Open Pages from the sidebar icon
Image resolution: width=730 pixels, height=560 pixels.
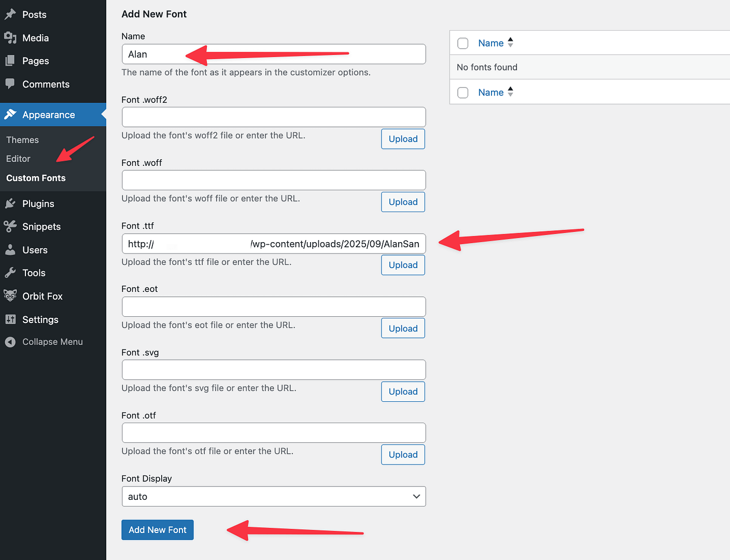pos(10,61)
